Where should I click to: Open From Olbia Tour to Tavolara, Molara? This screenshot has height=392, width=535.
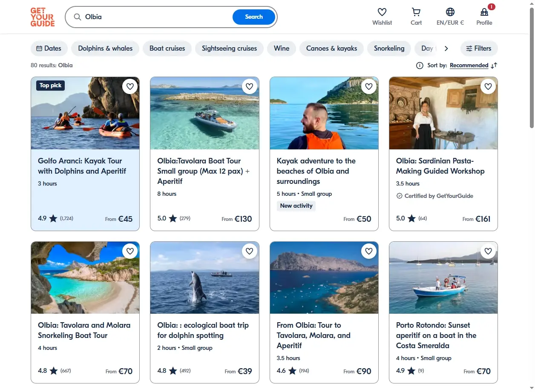(314, 335)
